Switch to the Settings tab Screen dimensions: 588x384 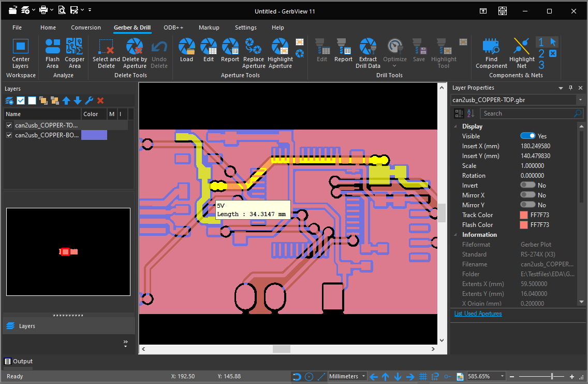[x=246, y=27]
